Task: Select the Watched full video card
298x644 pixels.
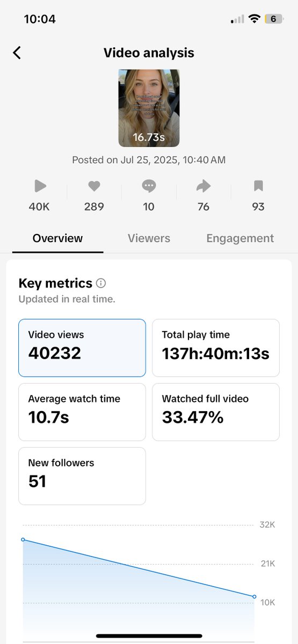Action: pos(216,412)
